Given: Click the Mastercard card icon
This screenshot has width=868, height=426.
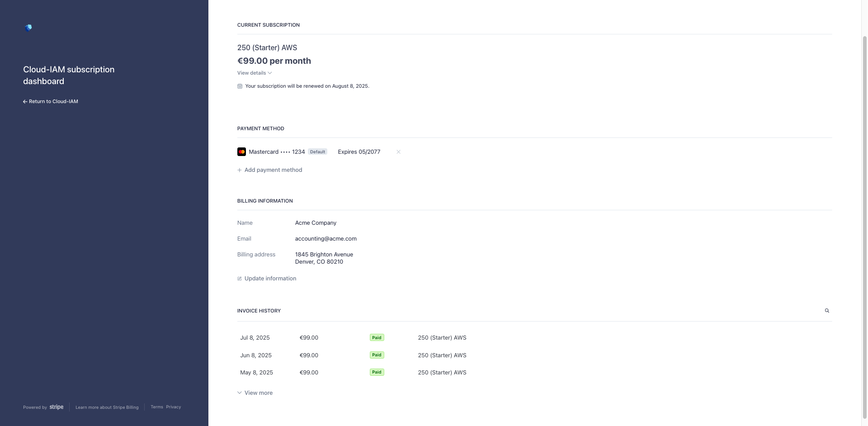Looking at the screenshot, I should pyautogui.click(x=241, y=152).
